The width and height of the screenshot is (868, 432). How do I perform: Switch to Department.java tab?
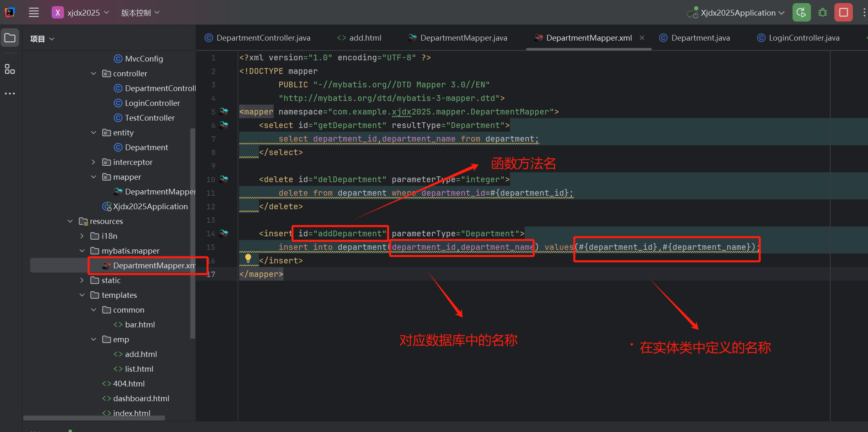[695, 38]
